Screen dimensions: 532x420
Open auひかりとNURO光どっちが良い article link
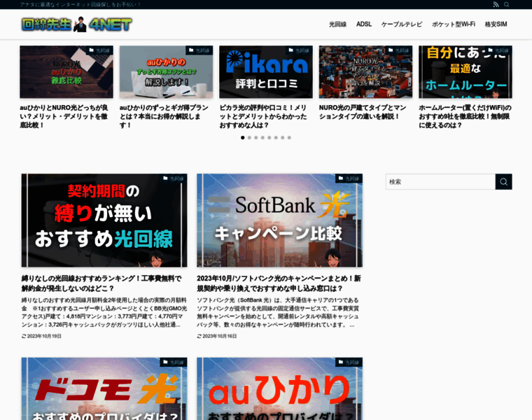tap(64, 116)
